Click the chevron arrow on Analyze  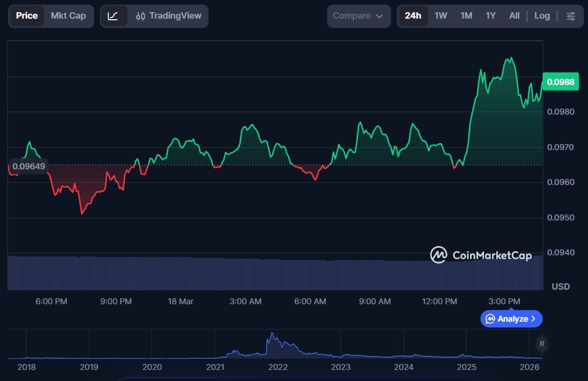[x=533, y=319]
